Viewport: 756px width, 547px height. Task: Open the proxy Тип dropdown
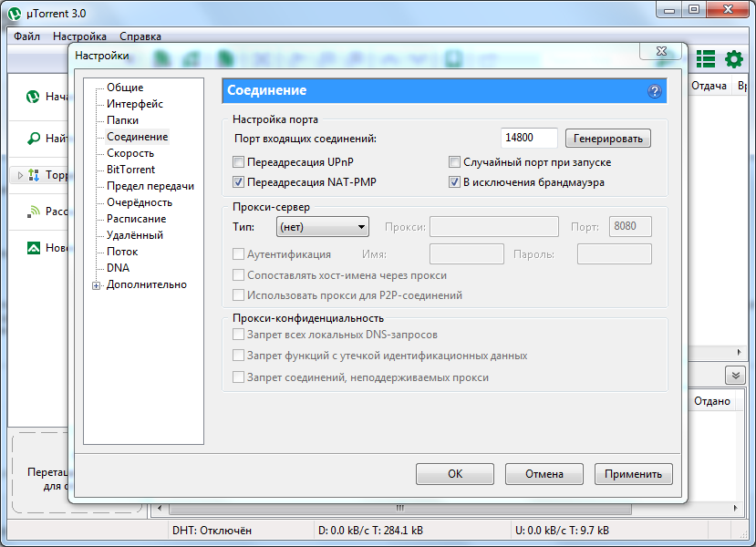point(323,226)
